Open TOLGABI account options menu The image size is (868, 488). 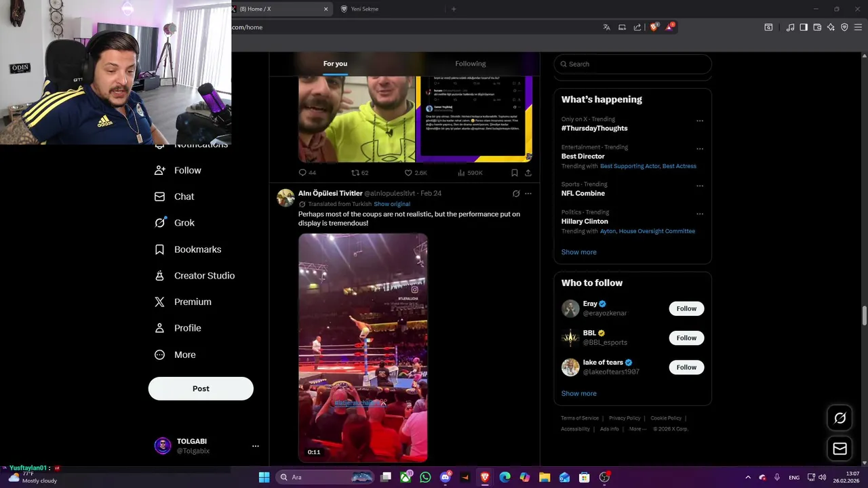tap(256, 446)
